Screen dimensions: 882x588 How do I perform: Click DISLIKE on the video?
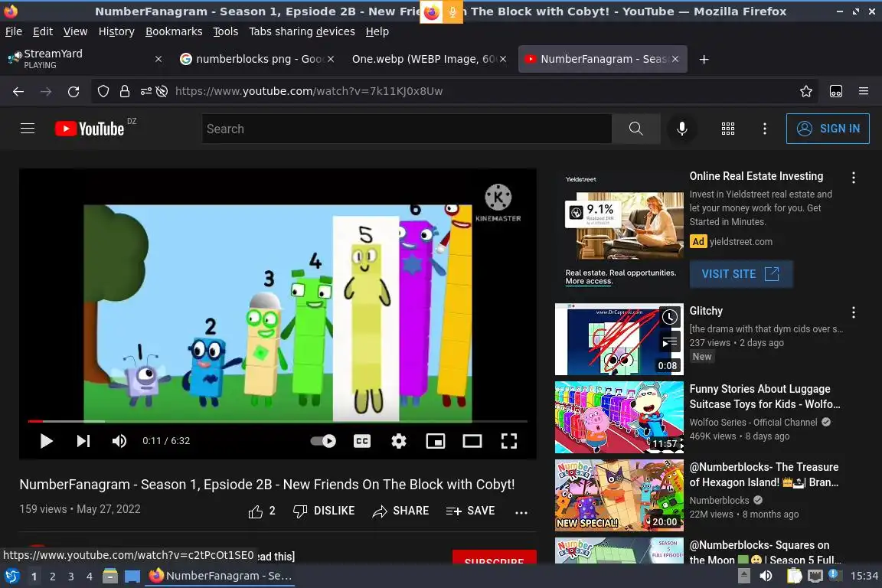point(324,511)
